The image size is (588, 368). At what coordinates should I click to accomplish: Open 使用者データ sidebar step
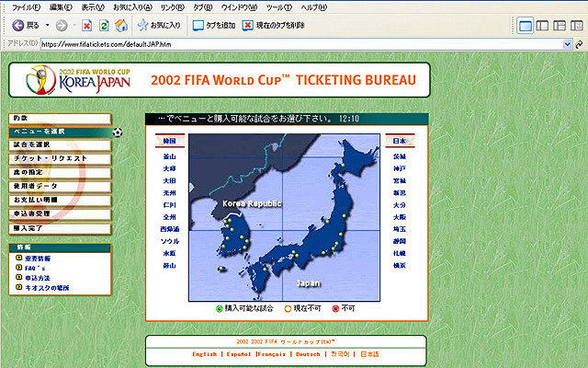[60, 186]
